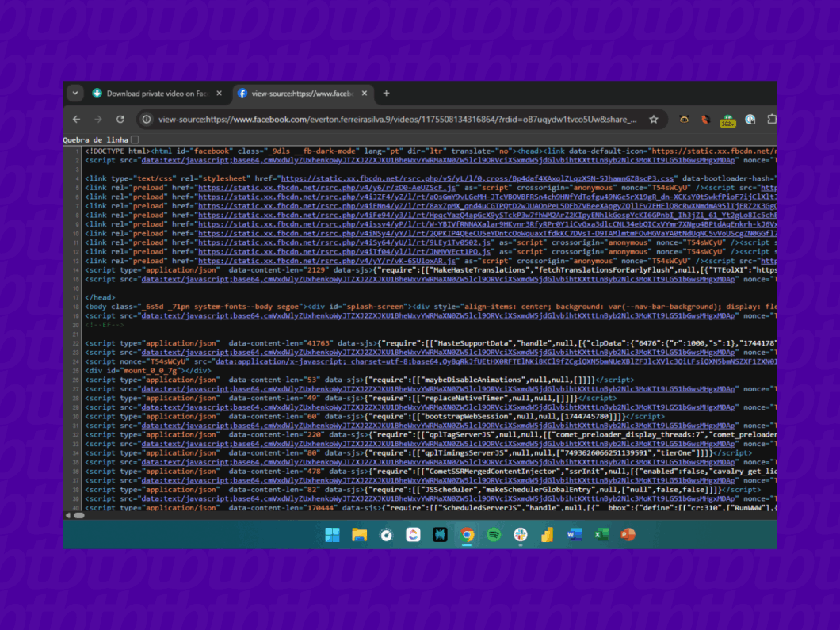This screenshot has height=630, width=840.
Task: Open the data:text/javascript link on line 2
Action: tap(438, 160)
